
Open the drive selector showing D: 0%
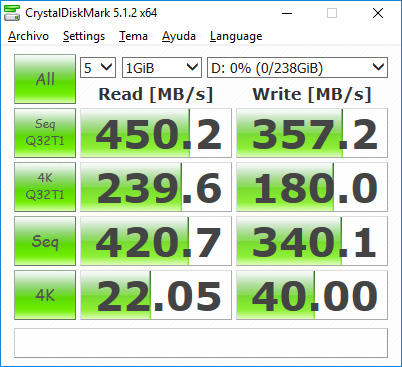pyautogui.click(x=297, y=68)
